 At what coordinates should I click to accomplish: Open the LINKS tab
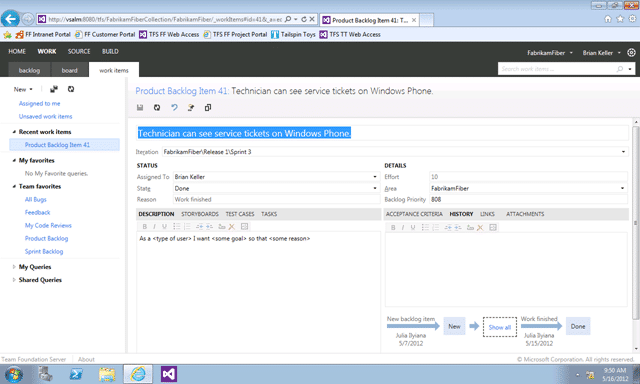(487, 214)
